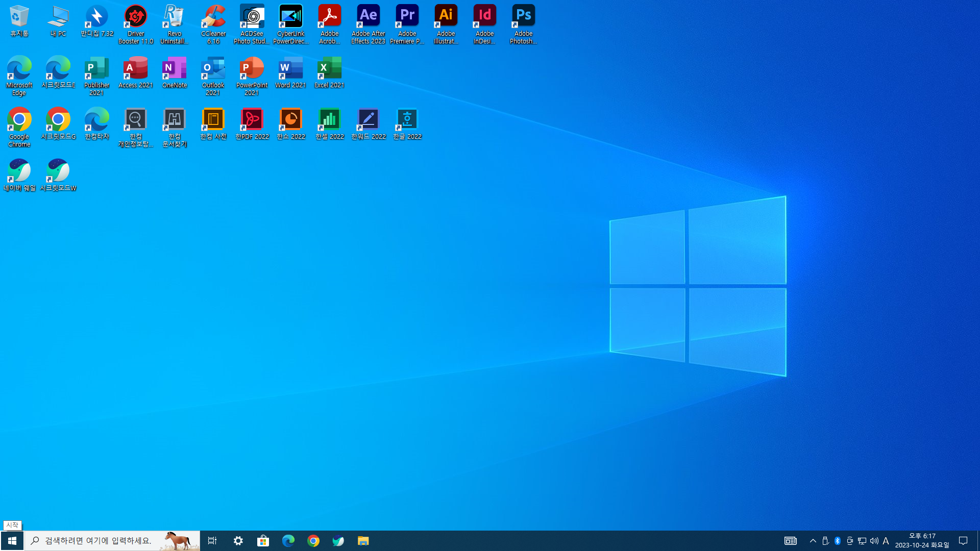Open the notification action center

pyautogui.click(x=963, y=541)
